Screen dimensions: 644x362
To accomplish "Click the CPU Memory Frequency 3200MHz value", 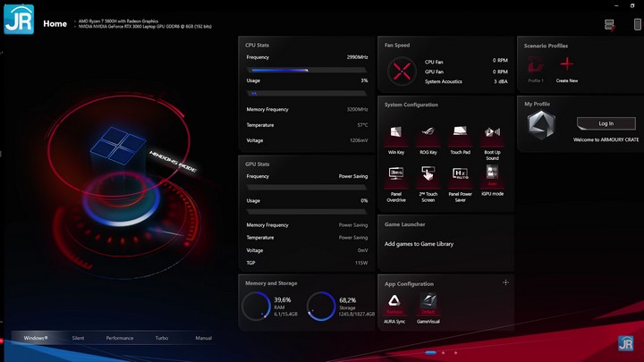I will (357, 110).
